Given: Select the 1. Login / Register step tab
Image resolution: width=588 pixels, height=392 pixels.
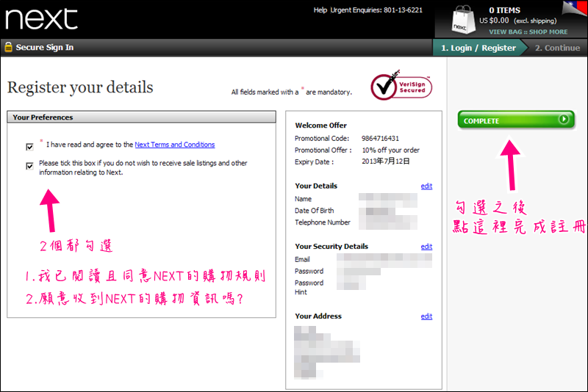Looking at the screenshot, I should 478,48.
